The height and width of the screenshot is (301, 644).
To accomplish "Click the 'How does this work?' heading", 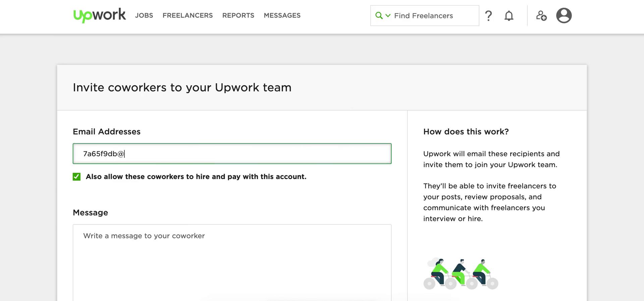I will pos(466,132).
